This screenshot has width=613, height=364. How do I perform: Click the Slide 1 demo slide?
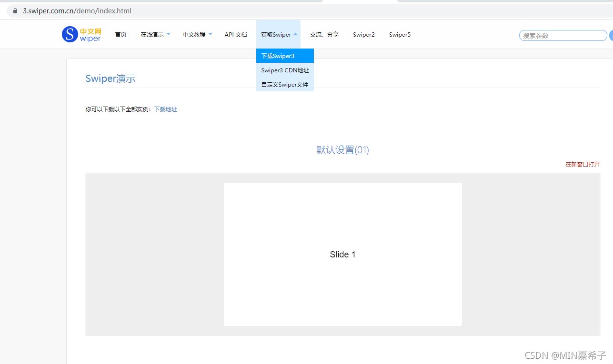coord(343,255)
